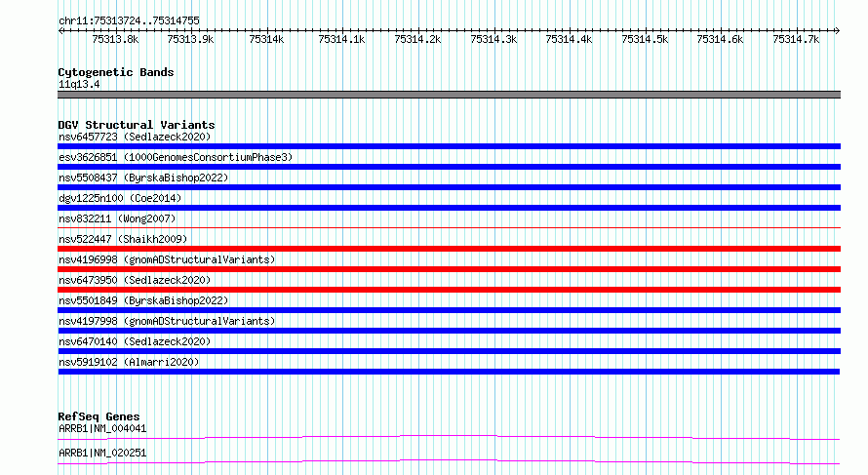Click the red bar for nsv522447

[x=449, y=249]
